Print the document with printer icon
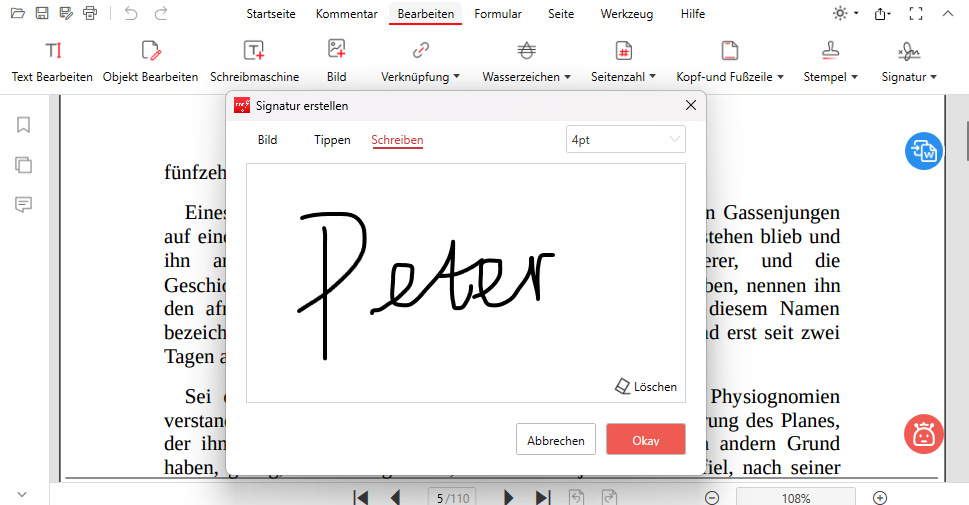The width and height of the screenshot is (969, 505). pos(90,13)
